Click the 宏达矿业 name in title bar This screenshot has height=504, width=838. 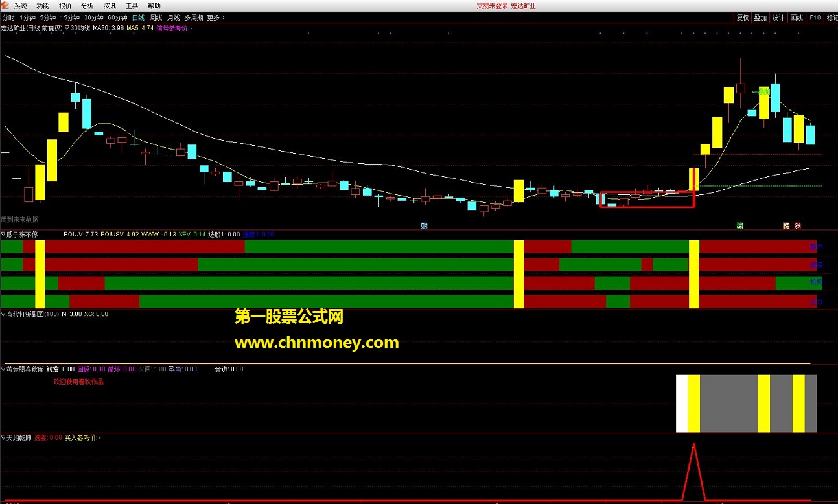coord(523,6)
